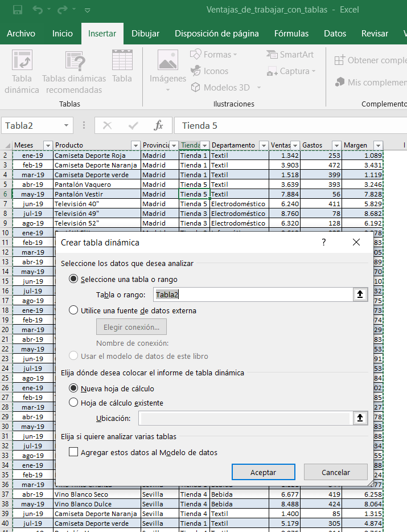Open the Captura dropdown arrow
The image size is (407, 532).
[314, 71]
